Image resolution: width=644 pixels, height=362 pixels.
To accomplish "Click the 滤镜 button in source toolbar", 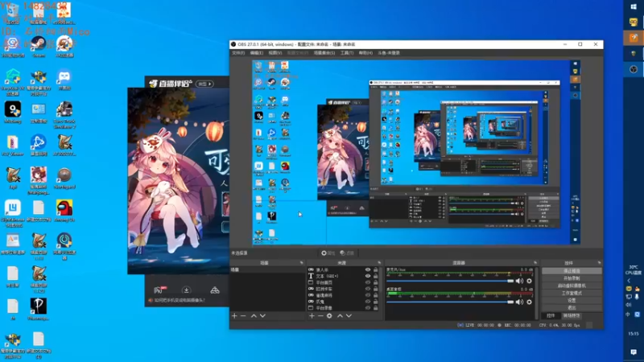I will tap(347, 253).
